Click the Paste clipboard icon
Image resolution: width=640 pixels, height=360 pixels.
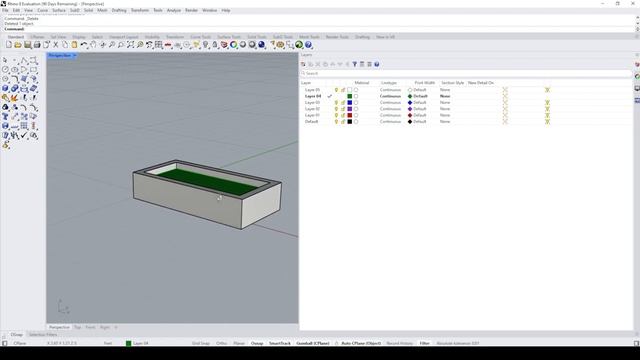pyautogui.click(x=74, y=45)
